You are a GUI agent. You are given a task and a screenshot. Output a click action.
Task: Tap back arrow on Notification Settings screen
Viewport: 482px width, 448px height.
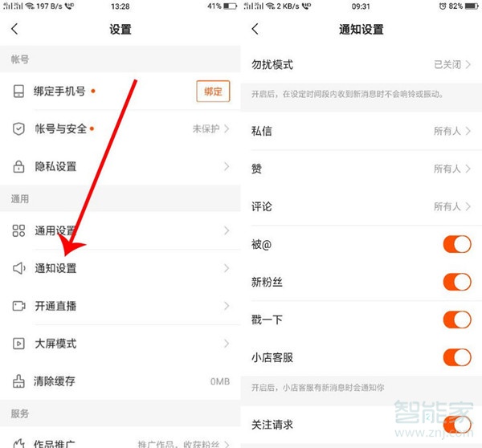point(255,30)
